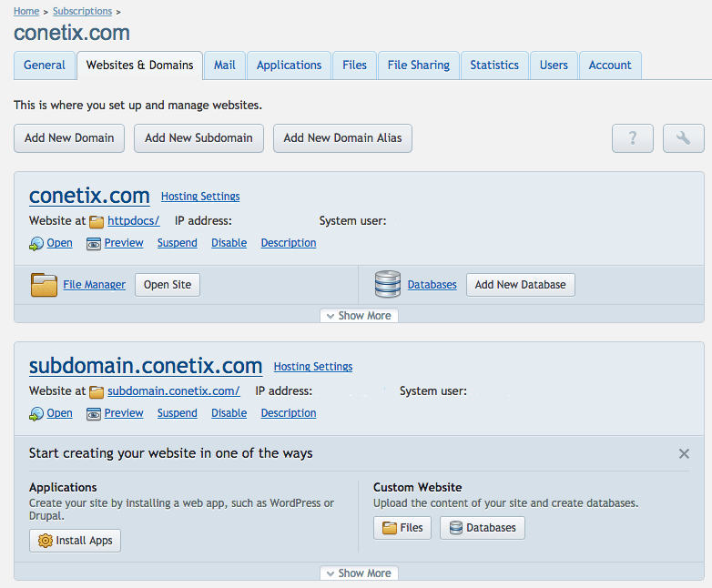
Task: Click Description under conetix.com
Action: click(x=289, y=243)
